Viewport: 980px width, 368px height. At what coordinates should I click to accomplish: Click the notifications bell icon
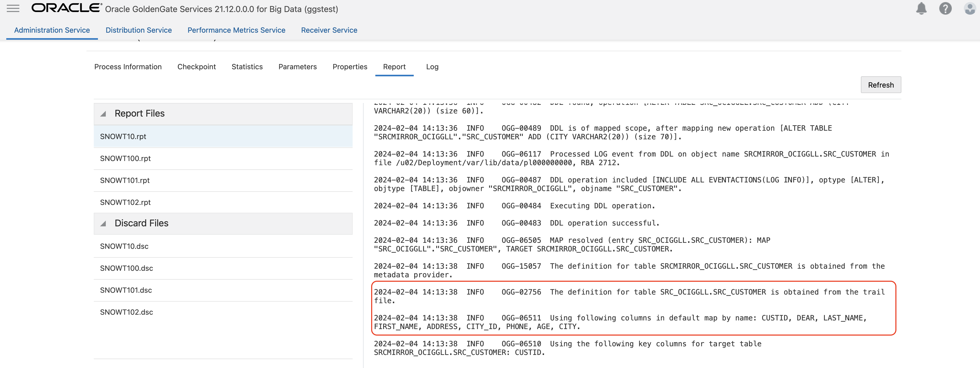click(x=921, y=8)
